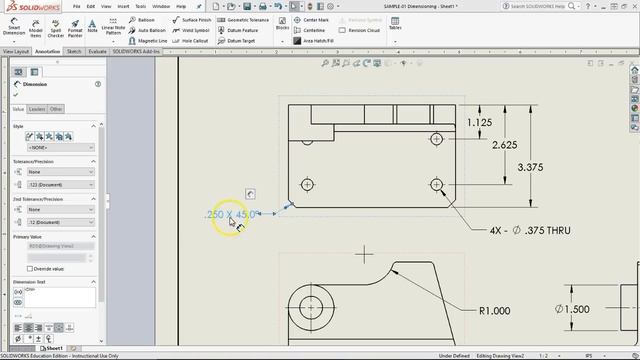Collapse the Primary Value section

point(93,237)
